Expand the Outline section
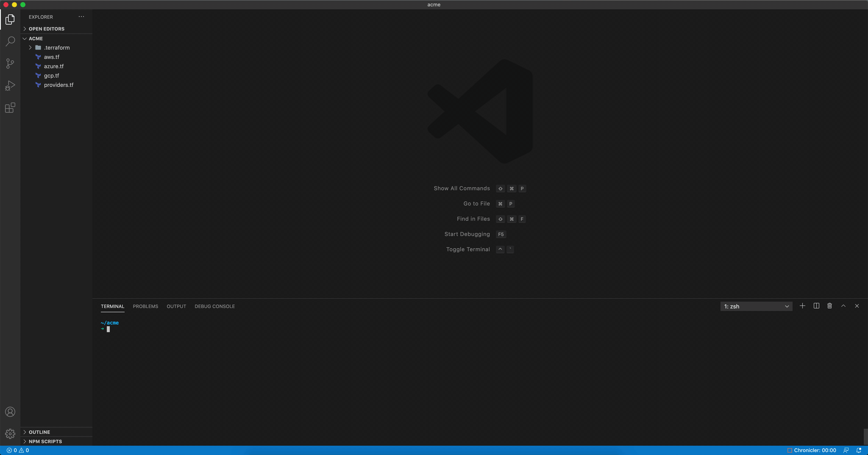This screenshot has width=868, height=455. 56,432
